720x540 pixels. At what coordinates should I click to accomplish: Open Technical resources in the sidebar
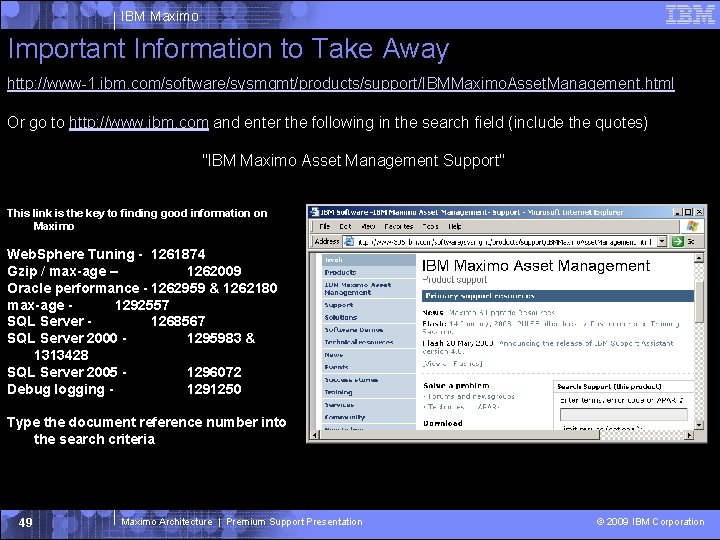(x=359, y=342)
